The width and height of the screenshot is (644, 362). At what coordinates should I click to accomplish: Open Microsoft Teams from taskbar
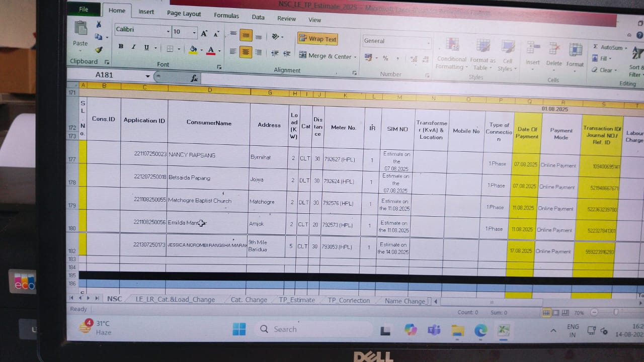click(x=434, y=330)
